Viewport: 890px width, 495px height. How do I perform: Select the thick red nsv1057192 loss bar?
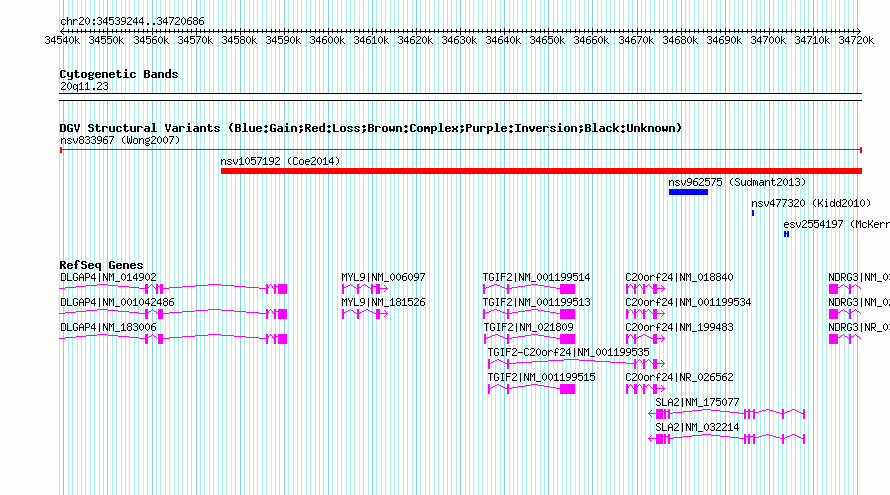541,171
